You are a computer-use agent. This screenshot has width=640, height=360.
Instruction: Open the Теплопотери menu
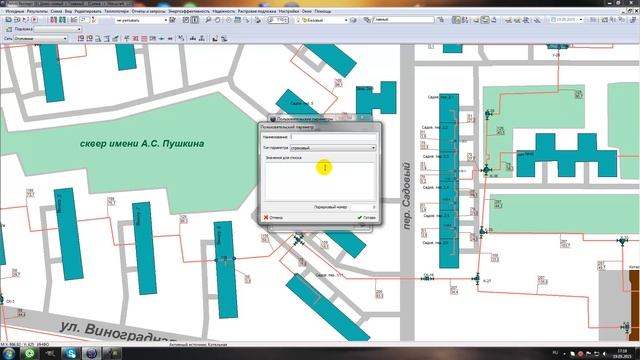click(x=116, y=11)
